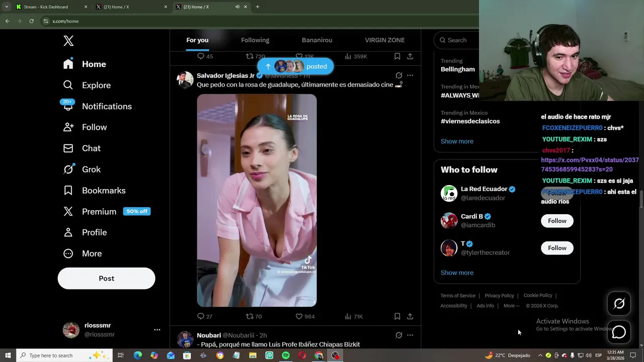
Task: Open Profile in the sidebar
Action: pos(85,232)
